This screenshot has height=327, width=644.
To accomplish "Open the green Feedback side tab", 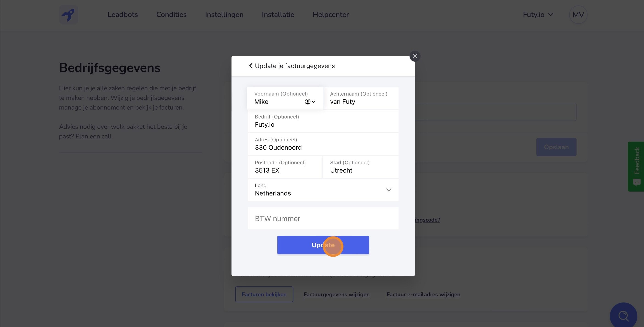I will 636,167.
